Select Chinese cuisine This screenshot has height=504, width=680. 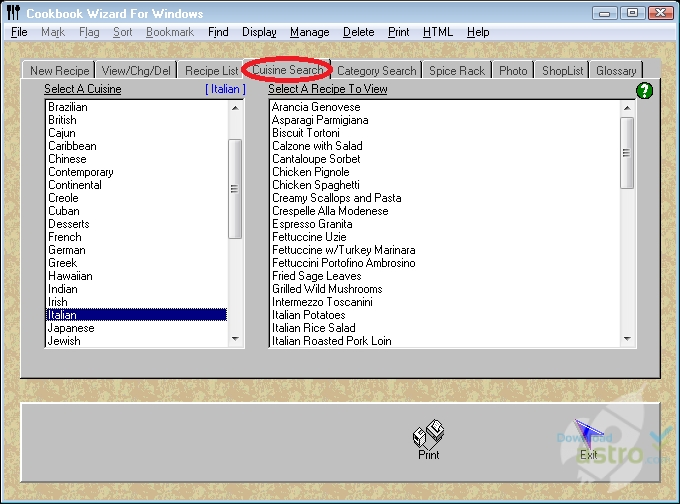pos(137,159)
